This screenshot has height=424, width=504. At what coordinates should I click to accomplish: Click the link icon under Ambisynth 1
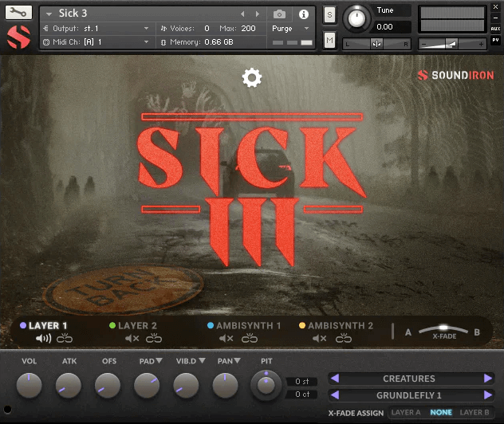tap(250, 339)
